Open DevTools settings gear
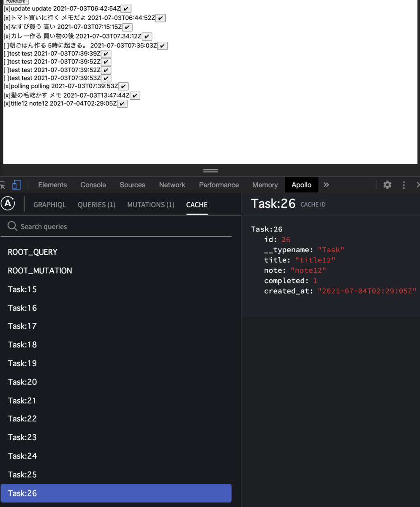Screen dimensions: 420x507 point(387,185)
